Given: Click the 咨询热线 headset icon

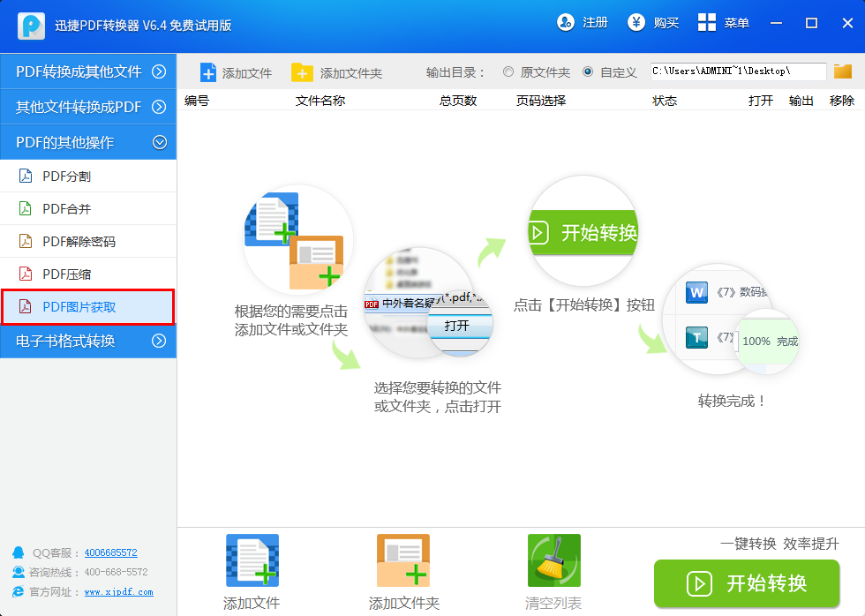Looking at the screenshot, I should (x=19, y=572).
